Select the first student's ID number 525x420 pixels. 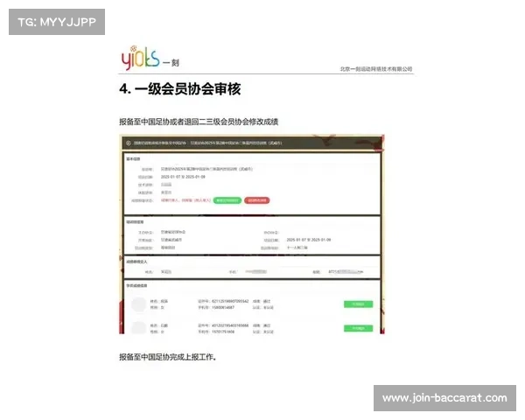[x=230, y=301]
